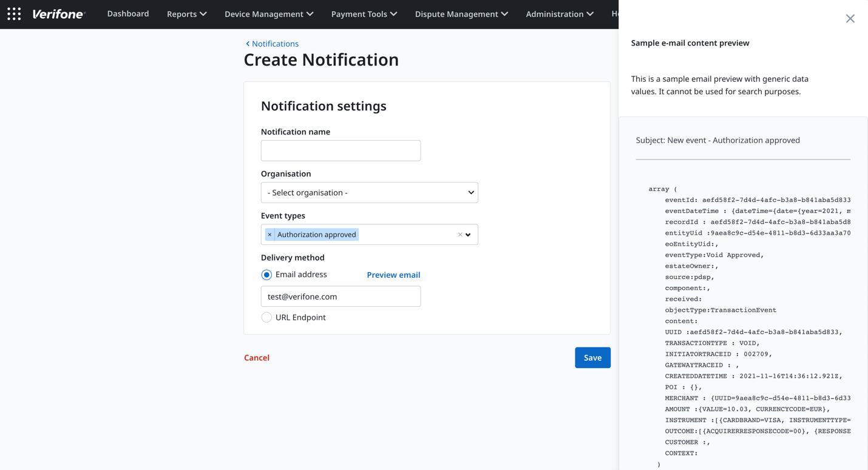Close the sample e-mail content preview panel

pos(850,18)
